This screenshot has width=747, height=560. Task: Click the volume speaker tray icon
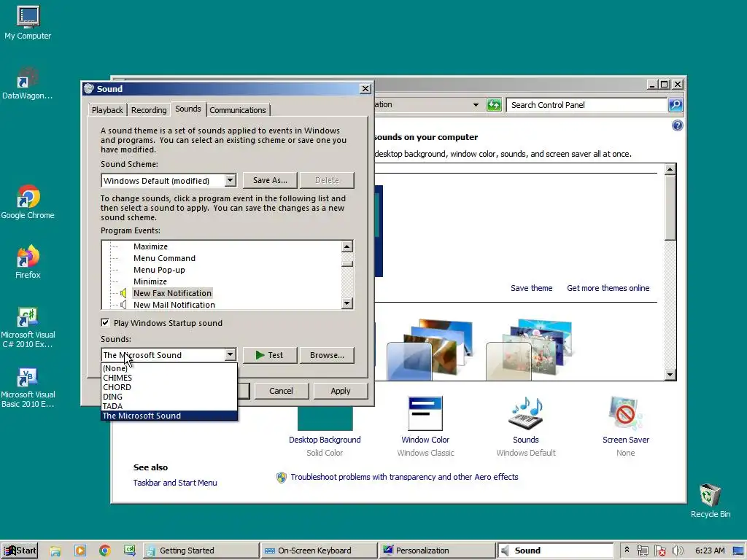(677, 551)
